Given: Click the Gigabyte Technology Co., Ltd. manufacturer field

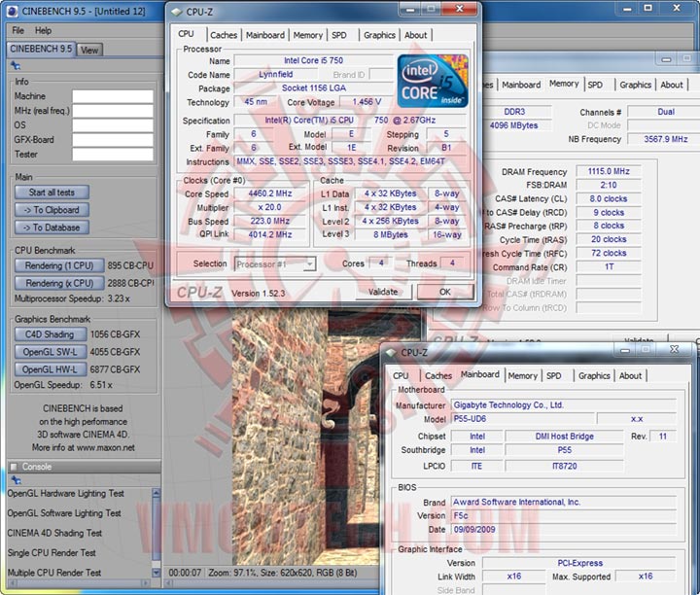Looking at the screenshot, I should (x=563, y=405).
